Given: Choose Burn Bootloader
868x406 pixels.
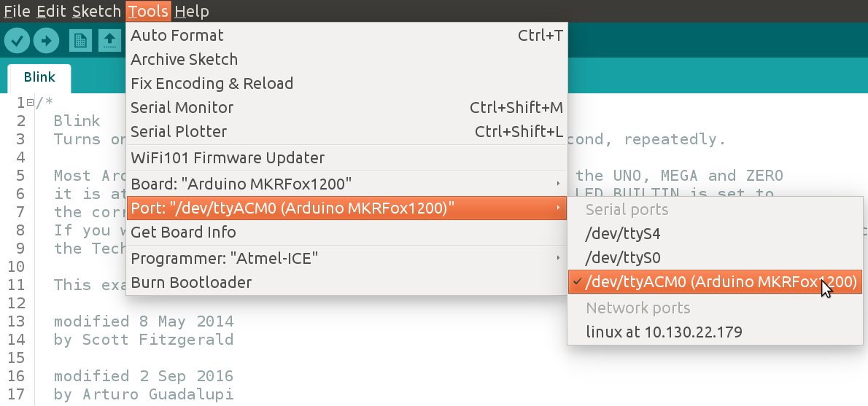Looking at the screenshot, I should 346,283.
